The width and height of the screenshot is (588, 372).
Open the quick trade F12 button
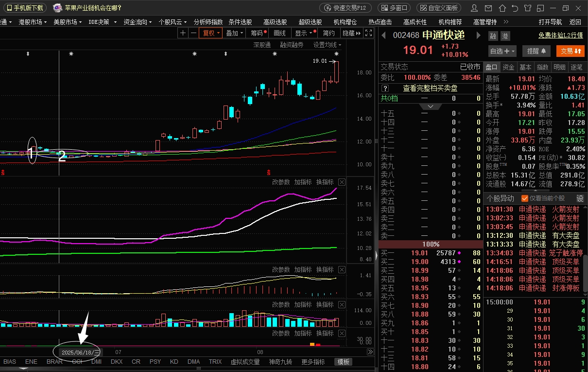point(346,8)
